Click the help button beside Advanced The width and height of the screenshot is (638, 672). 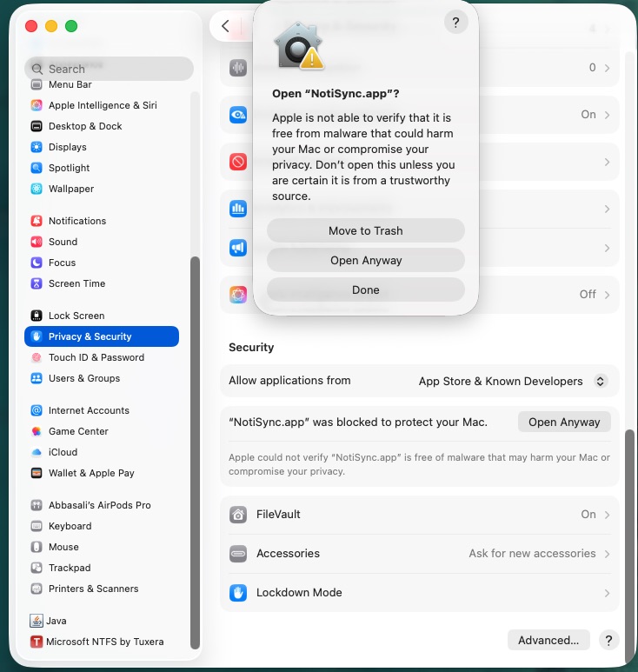pyautogui.click(x=608, y=641)
